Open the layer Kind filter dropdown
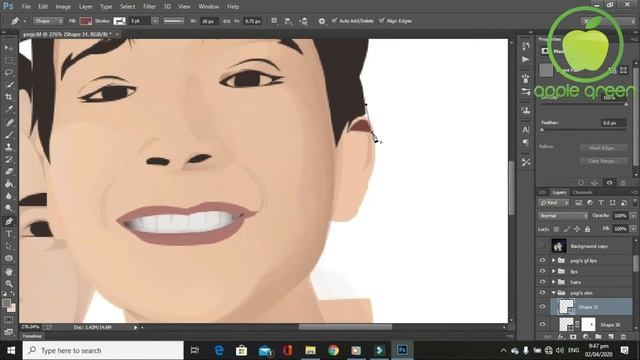 (x=554, y=203)
